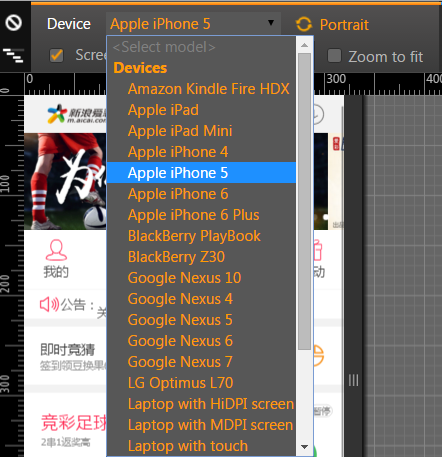Select Apple iPhone 4 device

click(201, 152)
